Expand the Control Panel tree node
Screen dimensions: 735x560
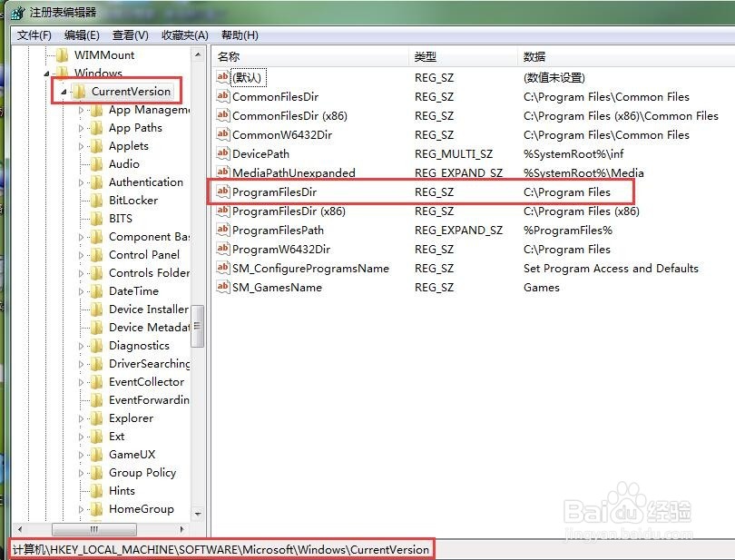pos(81,256)
